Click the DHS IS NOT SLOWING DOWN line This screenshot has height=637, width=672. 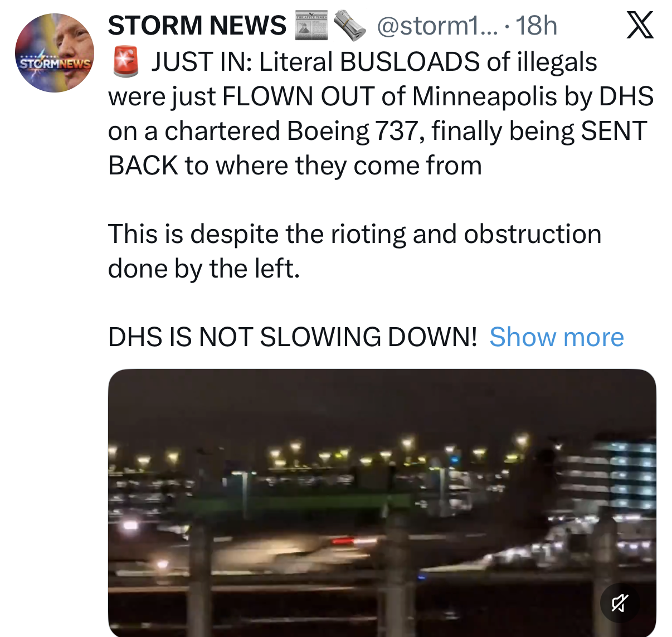293,337
